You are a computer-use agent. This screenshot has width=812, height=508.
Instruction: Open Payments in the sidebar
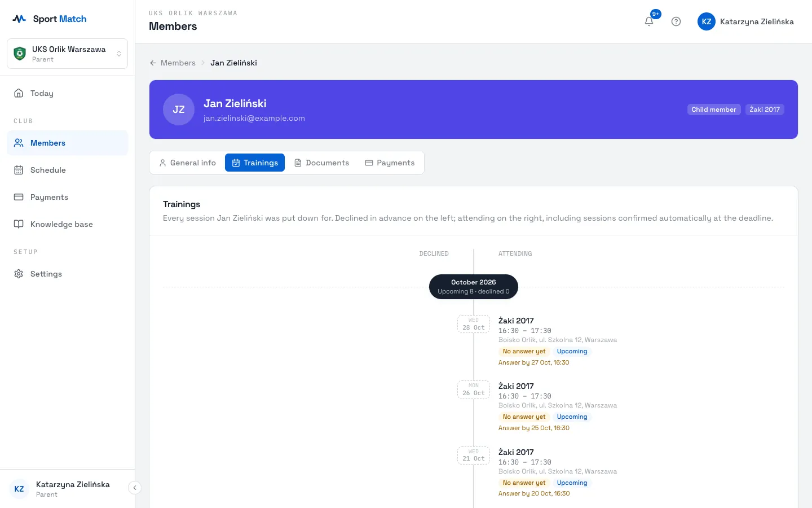pos(67,197)
